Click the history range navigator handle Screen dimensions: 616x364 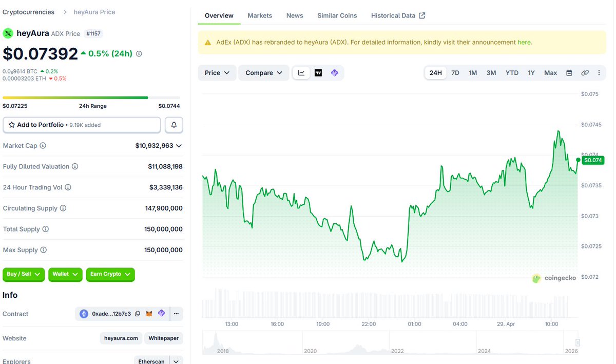coord(577,342)
